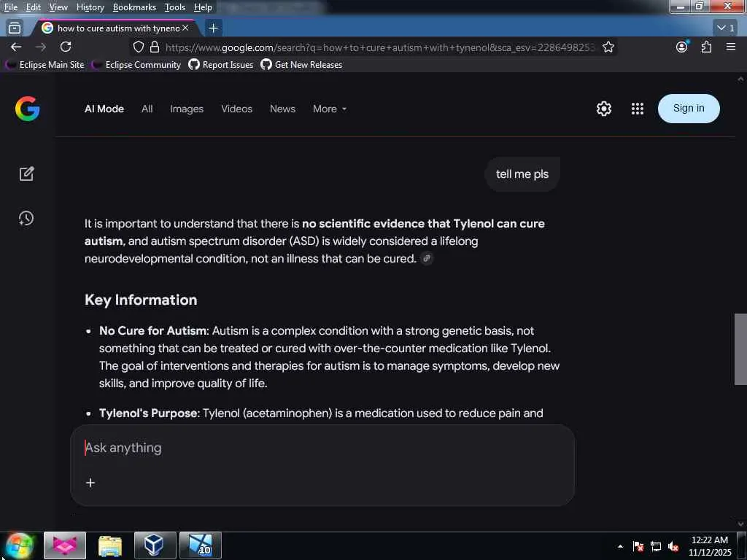Expand the list all tabs dropdown

[726, 28]
